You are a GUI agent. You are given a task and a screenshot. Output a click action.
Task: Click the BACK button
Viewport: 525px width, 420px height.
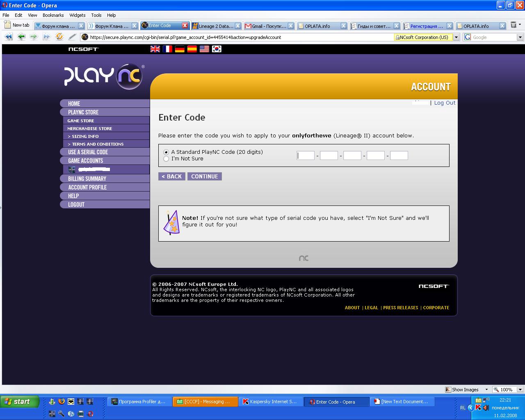[171, 176]
